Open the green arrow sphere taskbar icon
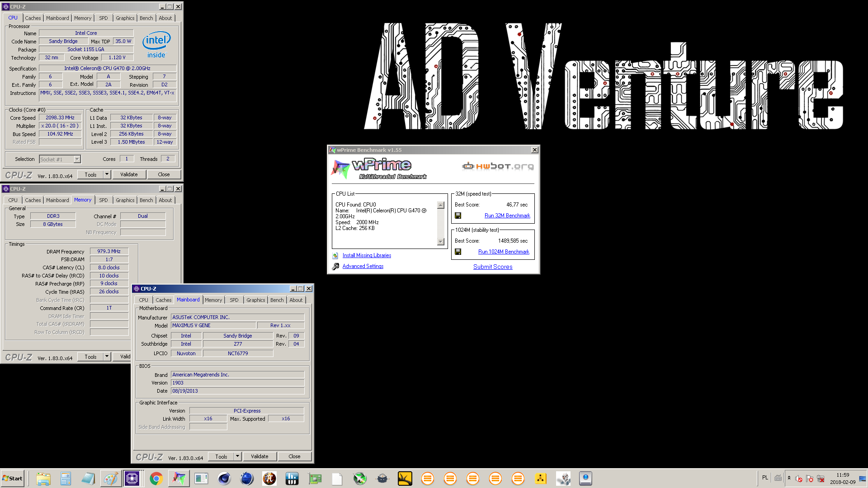 360,479
